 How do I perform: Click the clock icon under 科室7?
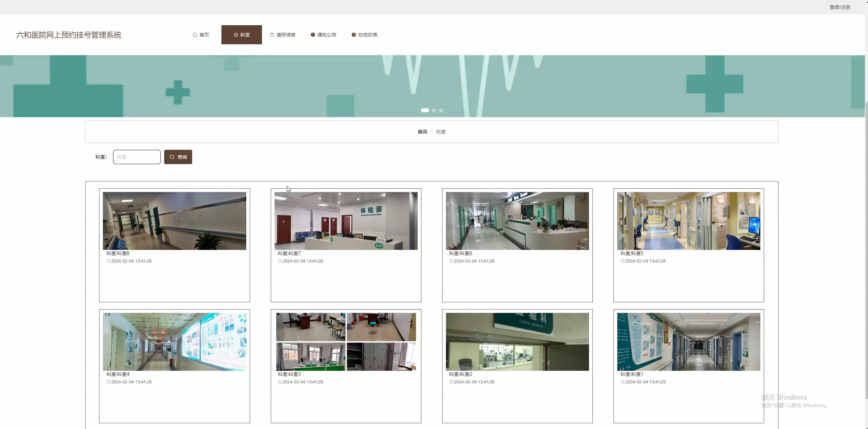pyautogui.click(x=280, y=261)
